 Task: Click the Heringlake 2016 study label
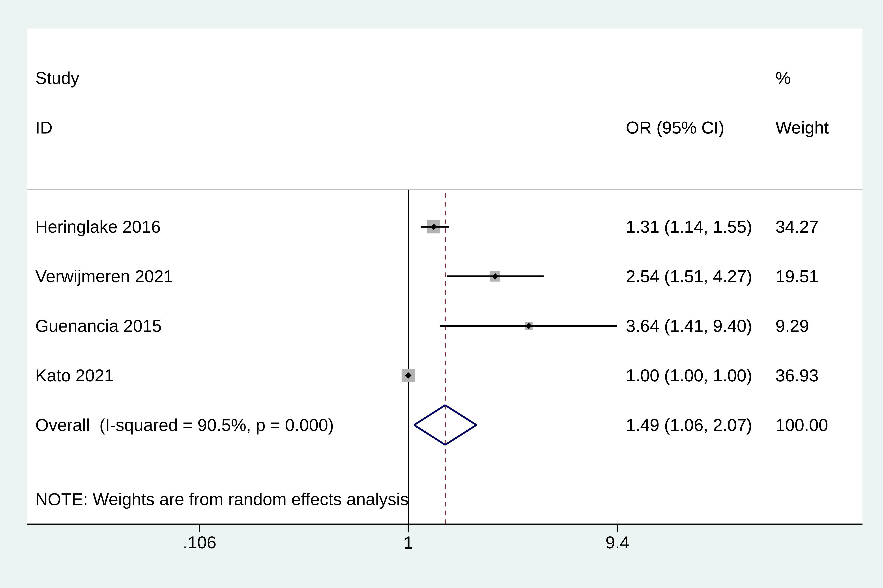97,227
